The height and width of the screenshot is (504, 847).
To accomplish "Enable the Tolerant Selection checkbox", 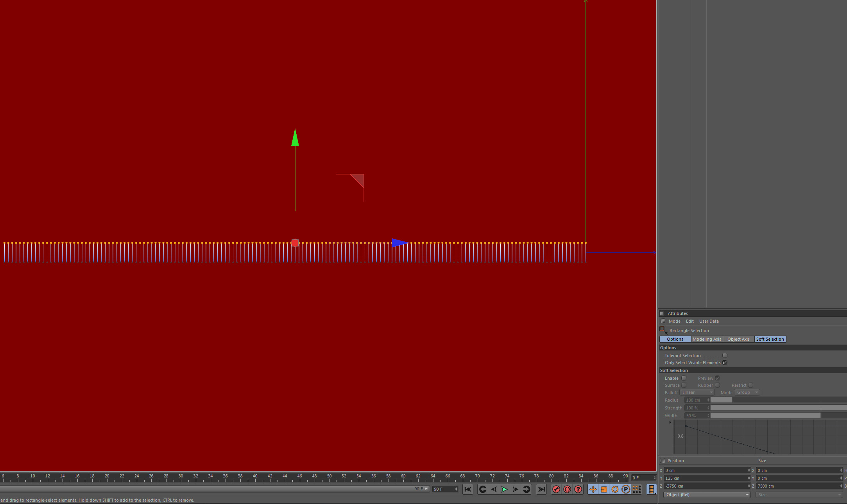I will [725, 356].
